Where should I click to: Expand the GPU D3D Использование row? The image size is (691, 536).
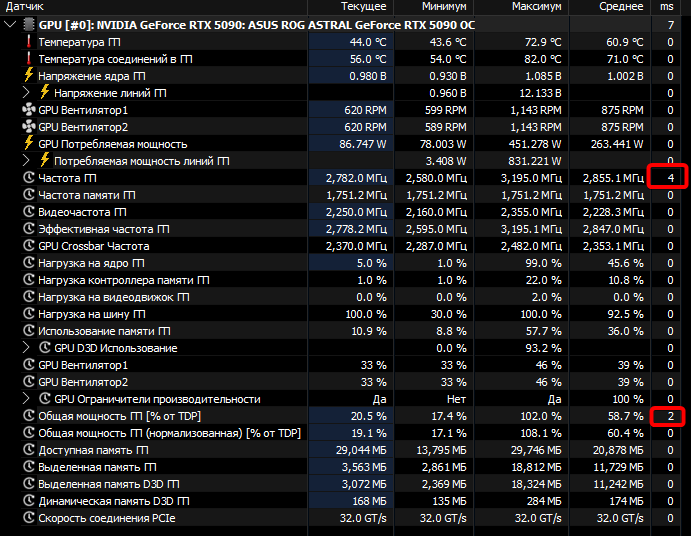pyautogui.click(x=26, y=348)
